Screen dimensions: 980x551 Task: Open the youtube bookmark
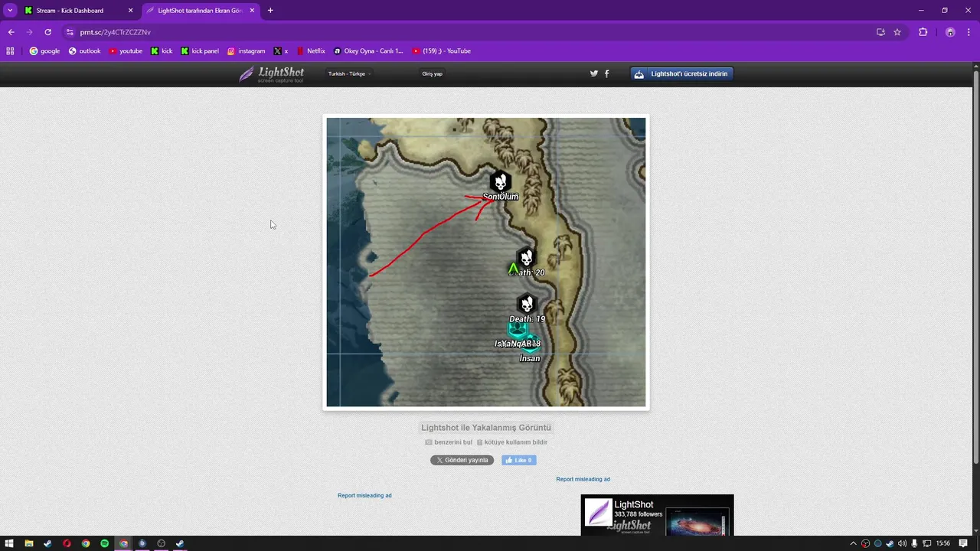(x=126, y=51)
